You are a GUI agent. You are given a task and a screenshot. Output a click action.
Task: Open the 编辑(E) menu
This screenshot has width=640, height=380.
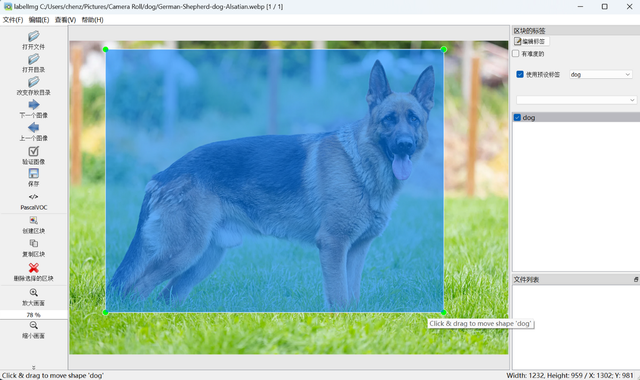tap(39, 20)
